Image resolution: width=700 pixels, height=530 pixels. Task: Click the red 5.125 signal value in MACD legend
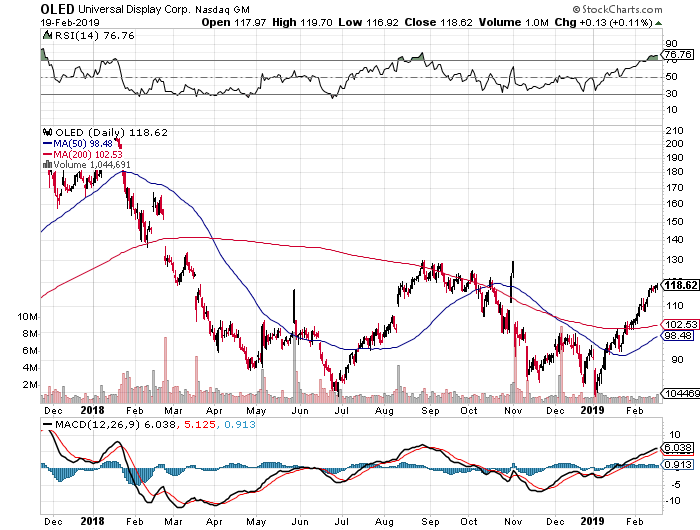200,424
